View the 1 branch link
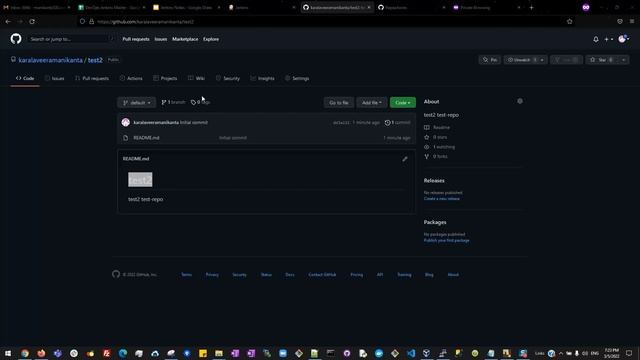The width and height of the screenshot is (640, 360). click(x=173, y=102)
